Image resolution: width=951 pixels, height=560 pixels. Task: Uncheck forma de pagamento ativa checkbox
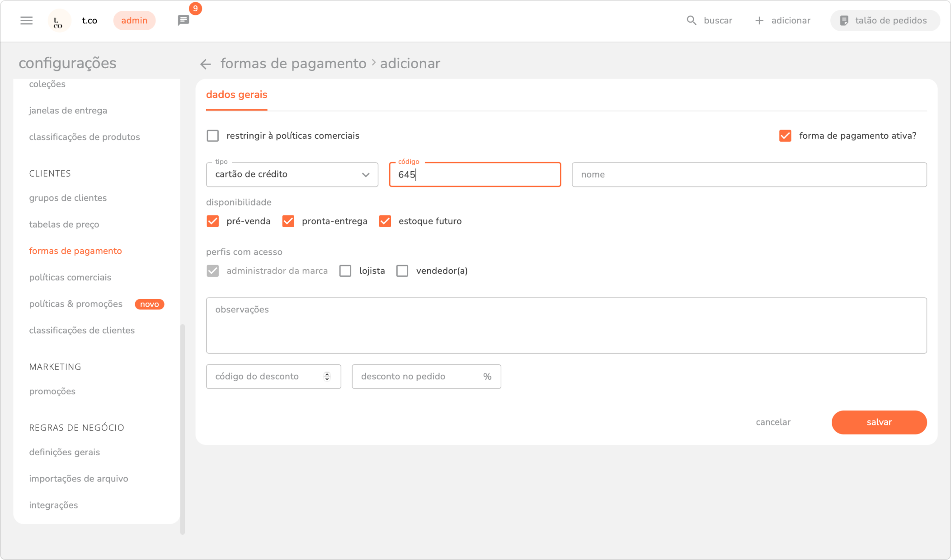pyautogui.click(x=785, y=136)
